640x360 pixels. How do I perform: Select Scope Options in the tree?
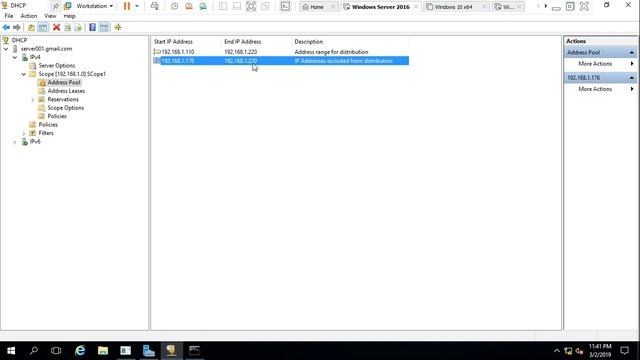(66, 108)
